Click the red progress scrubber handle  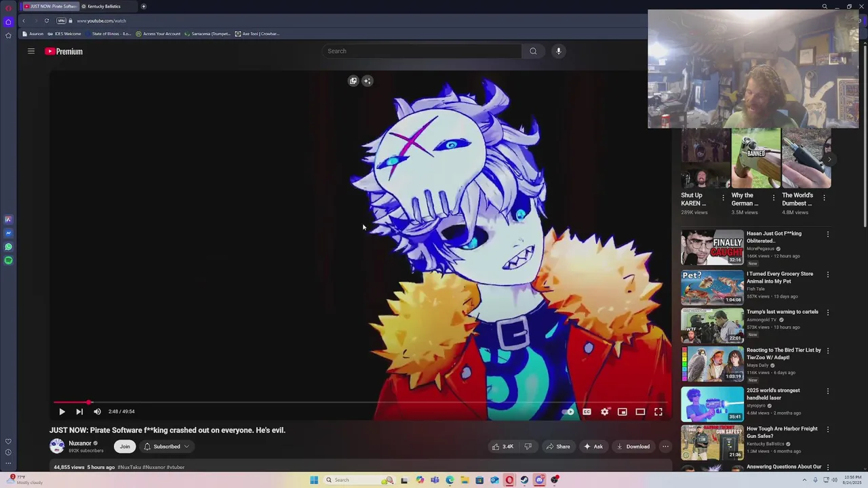pyautogui.click(x=89, y=403)
